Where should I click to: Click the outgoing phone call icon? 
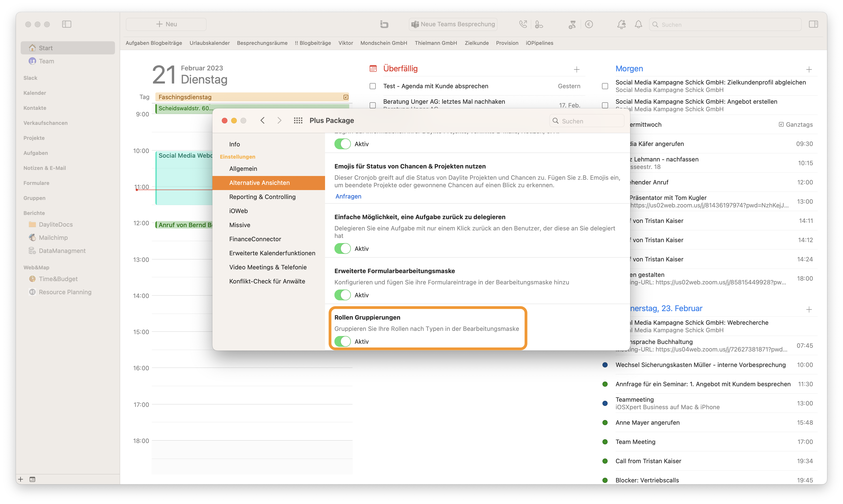coord(523,24)
